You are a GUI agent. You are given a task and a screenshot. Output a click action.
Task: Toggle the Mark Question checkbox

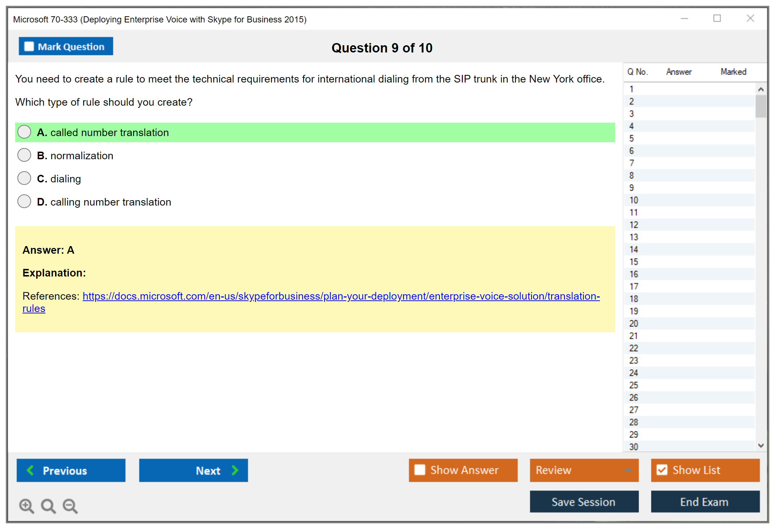click(29, 47)
